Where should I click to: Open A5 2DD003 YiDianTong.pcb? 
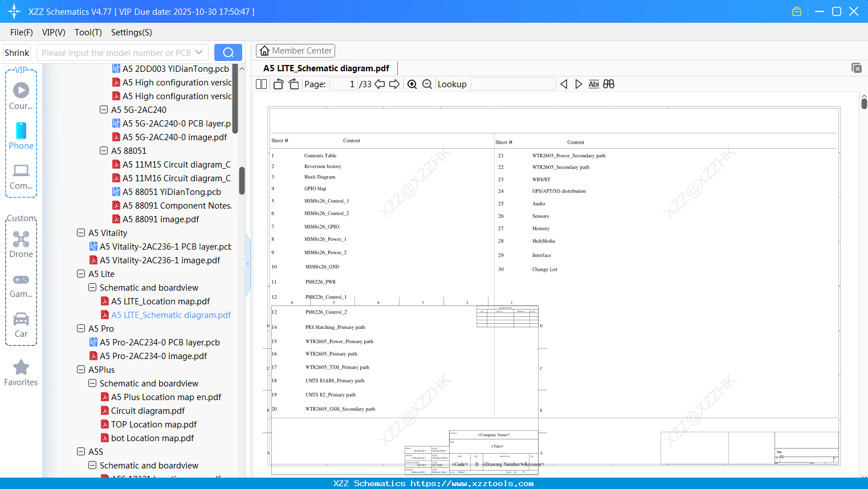pyautogui.click(x=170, y=69)
